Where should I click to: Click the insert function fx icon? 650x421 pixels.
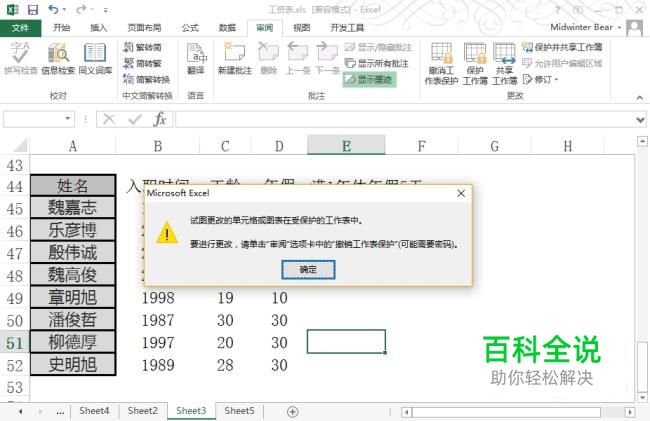[160, 119]
